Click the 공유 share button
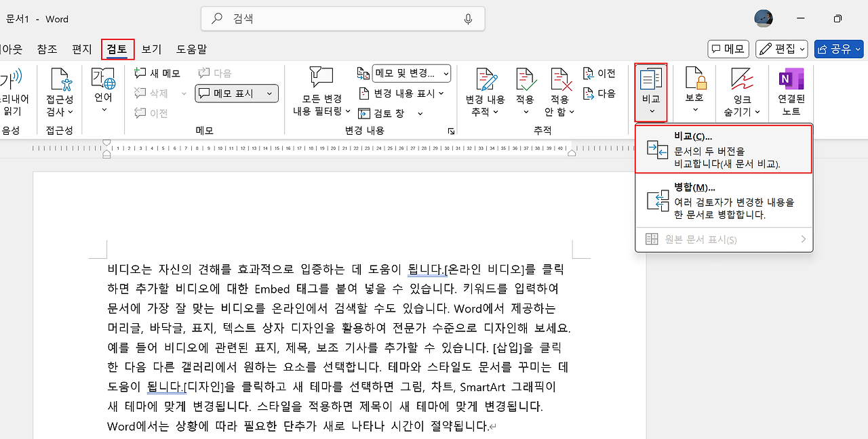The height and width of the screenshot is (439, 868). click(838, 49)
